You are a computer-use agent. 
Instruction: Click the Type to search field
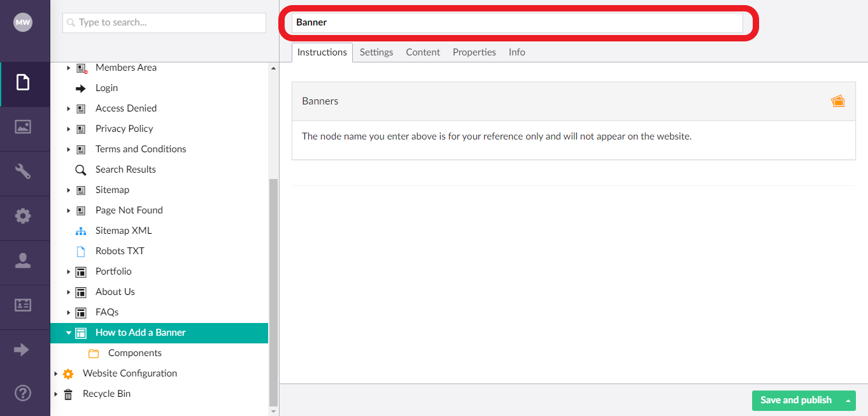click(164, 22)
